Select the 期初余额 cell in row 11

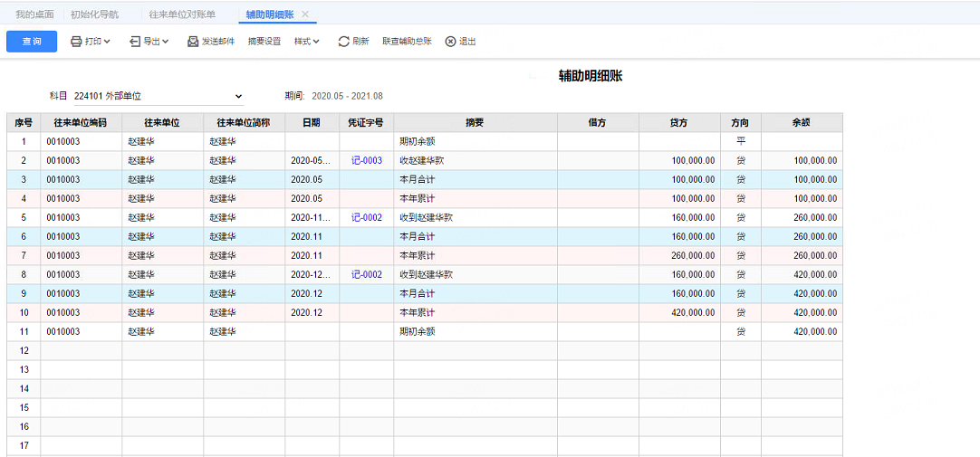pos(475,331)
